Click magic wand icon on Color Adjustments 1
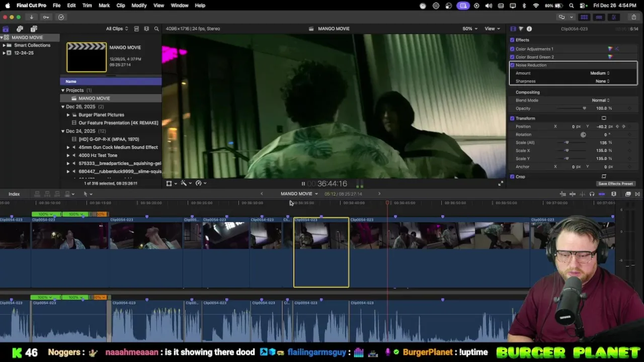The image size is (644, 362). click(617, 49)
